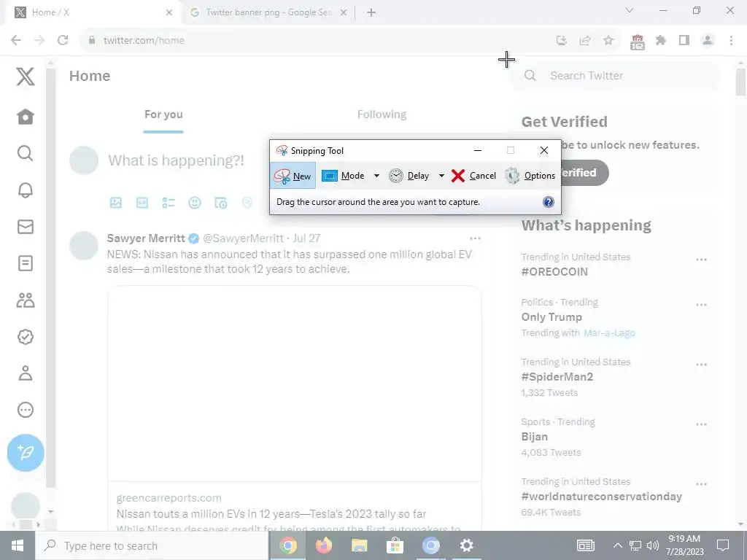Open Profile person icon in sidebar
This screenshot has height=560, width=747.
pyautogui.click(x=26, y=373)
